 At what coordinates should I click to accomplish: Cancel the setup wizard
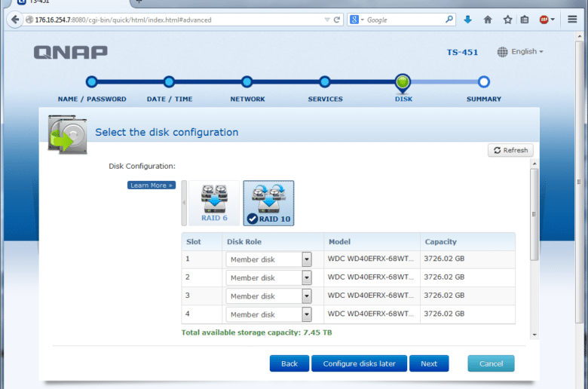(x=492, y=363)
